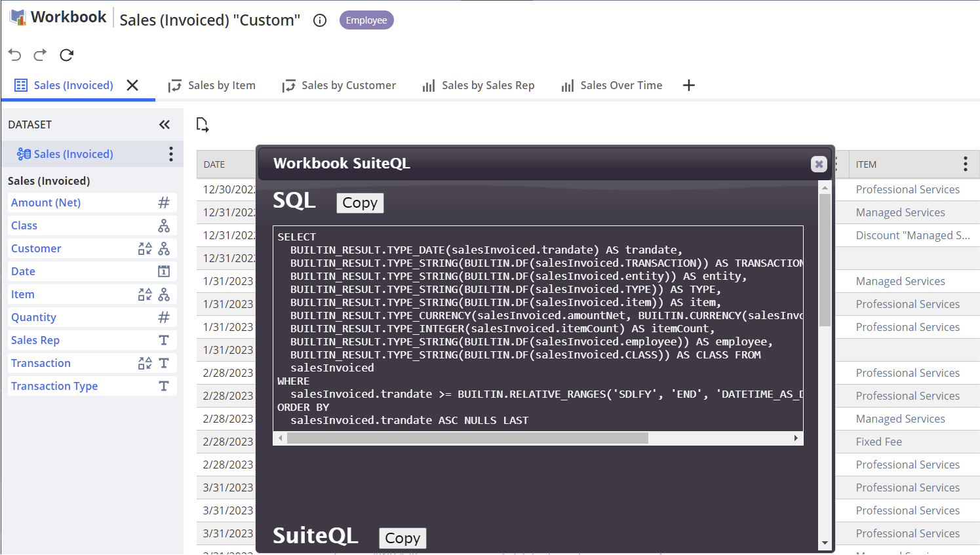This screenshot has height=555, width=980.
Task: Close the Workbook SuiteQL dialog
Action: (x=819, y=164)
